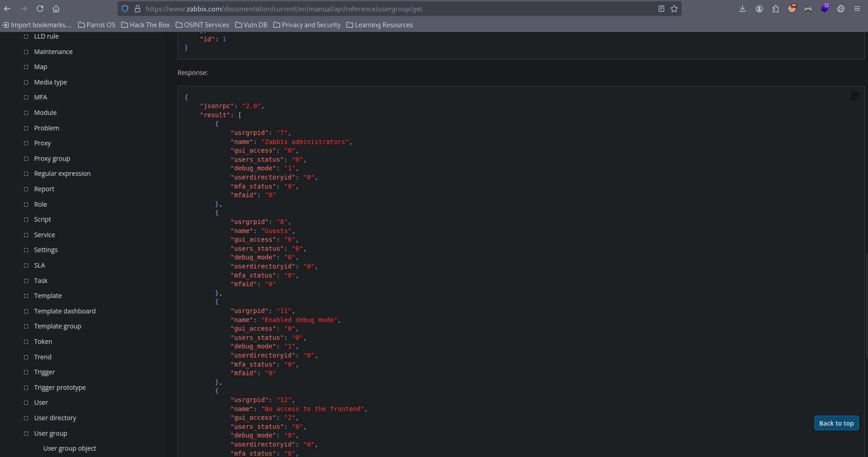Click the Back to top button
868x457 pixels.
(836, 423)
